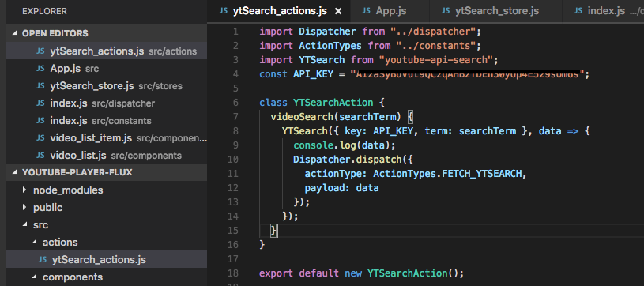The height and width of the screenshot is (286, 644).
Task: Click JS icon beside index.js src/constants
Action: pos(40,121)
